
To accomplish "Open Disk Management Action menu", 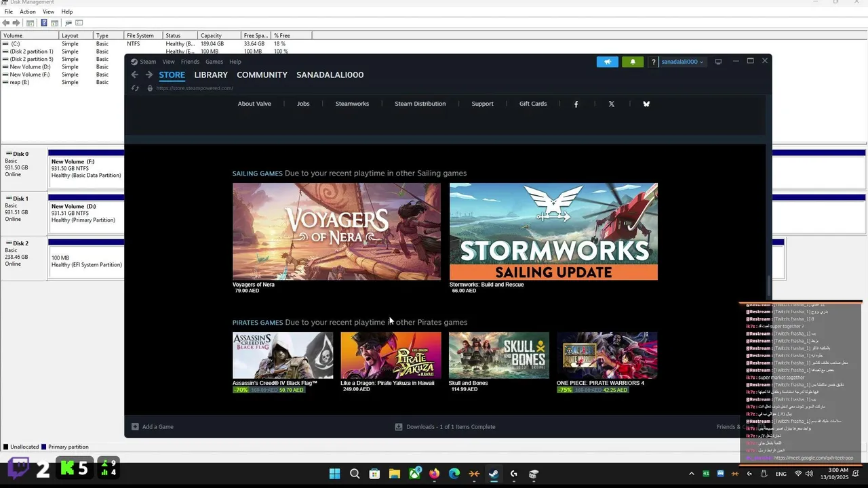I will coord(28,12).
